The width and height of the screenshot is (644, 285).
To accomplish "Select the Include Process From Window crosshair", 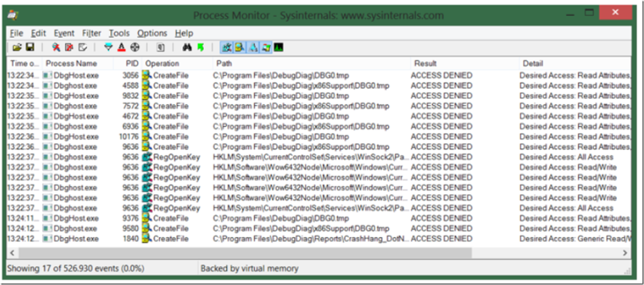I will (x=135, y=47).
